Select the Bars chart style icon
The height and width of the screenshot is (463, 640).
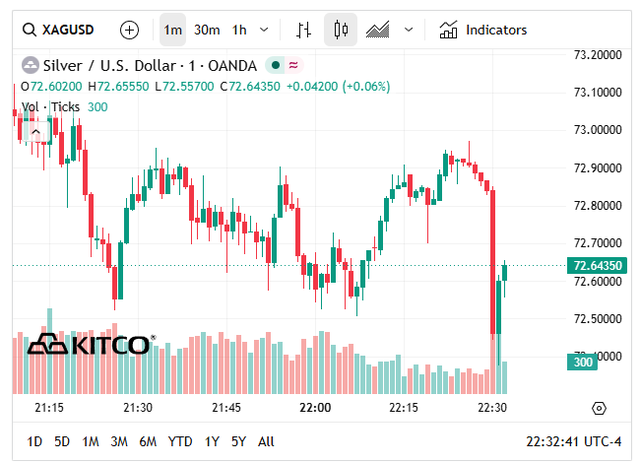tap(303, 30)
